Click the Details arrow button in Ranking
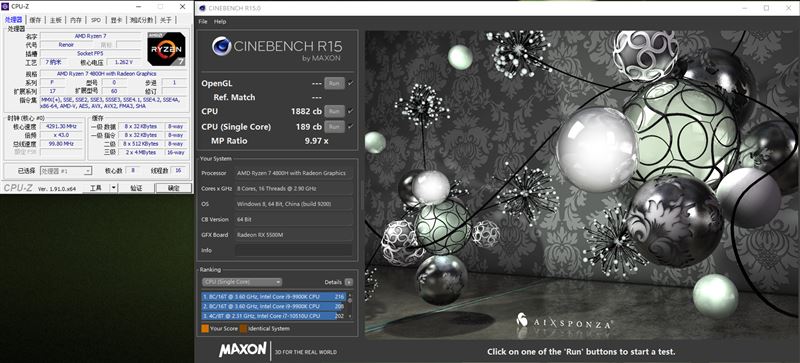The image size is (800, 363). (x=348, y=282)
